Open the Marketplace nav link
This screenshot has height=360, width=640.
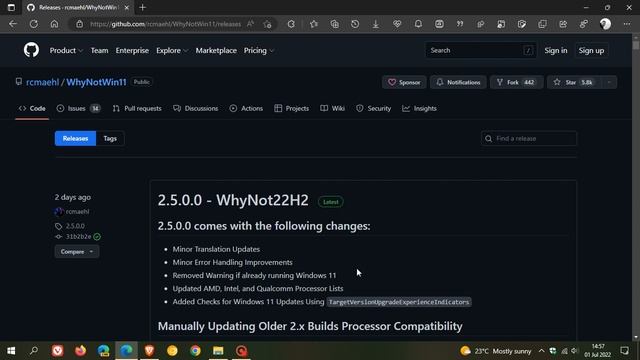pos(216,51)
